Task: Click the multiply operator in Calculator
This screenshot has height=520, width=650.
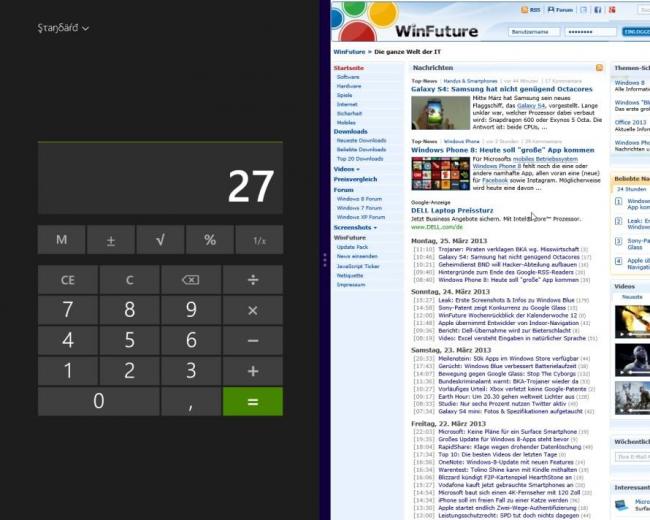Action: (x=253, y=310)
